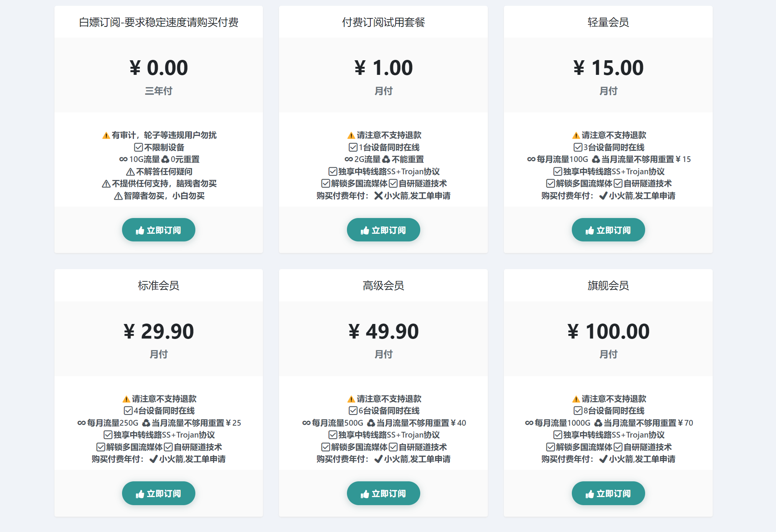
Task: Click checkbox next to 不限制设备
Action: (139, 147)
